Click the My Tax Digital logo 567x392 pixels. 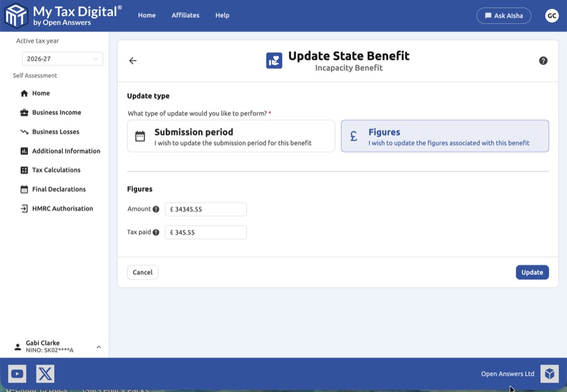coord(16,16)
